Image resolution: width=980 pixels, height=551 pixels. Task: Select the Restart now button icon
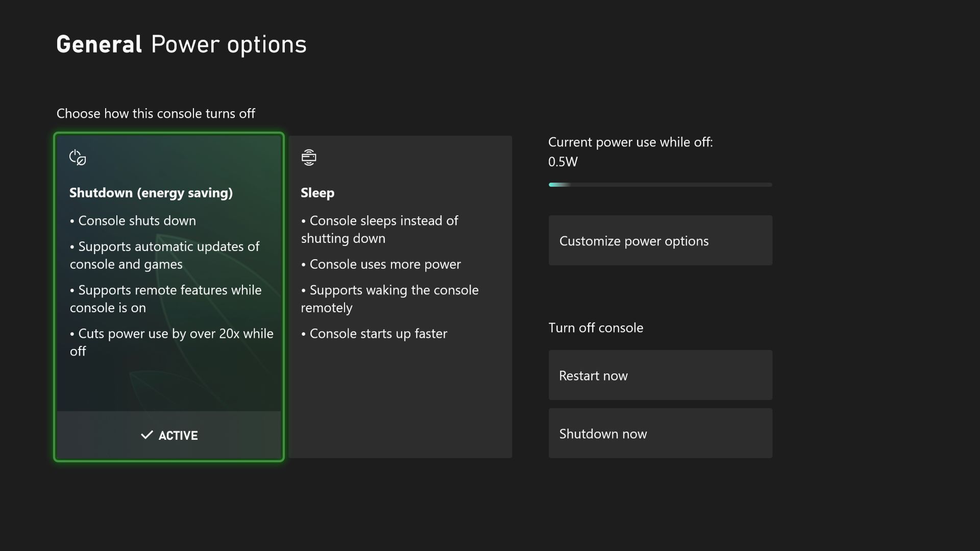(x=660, y=375)
